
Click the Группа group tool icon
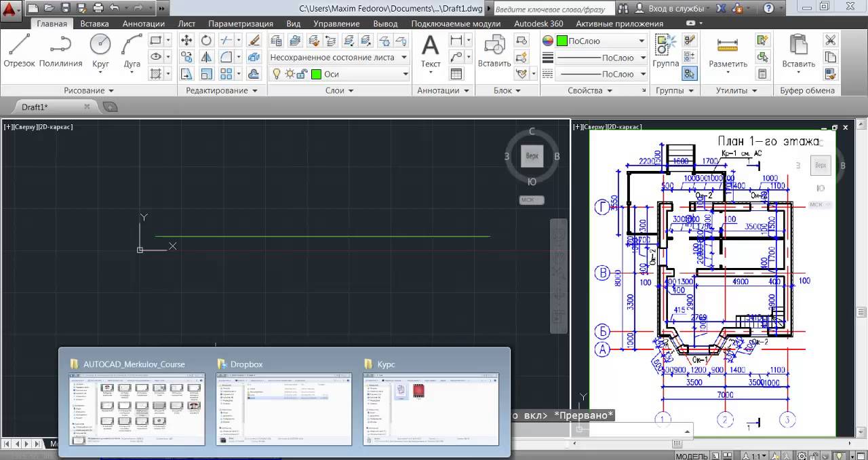click(666, 52)
